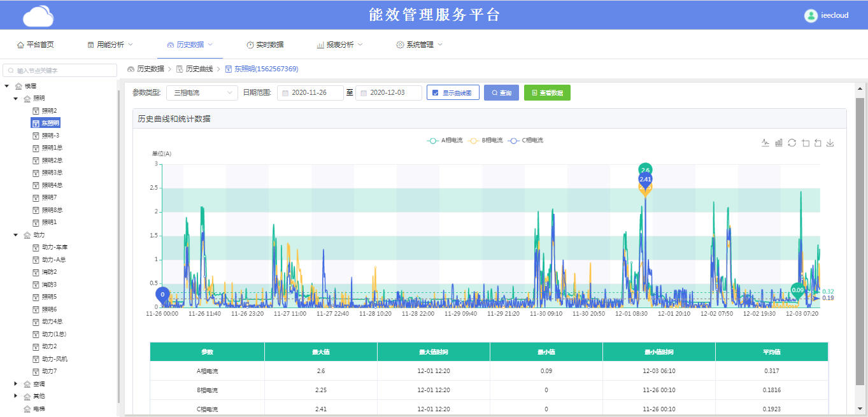This screenshot has width=868, height=417.
Task: Select 消防2 in the tree
Action: tap(50, 272)
